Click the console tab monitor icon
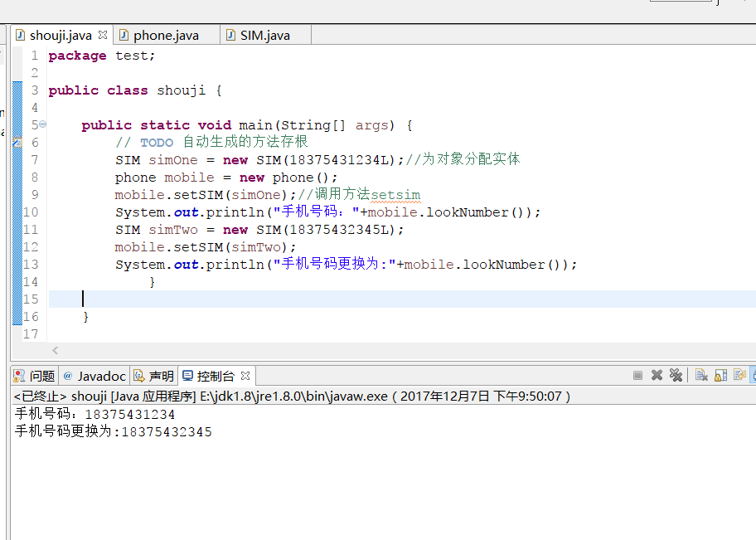The width and height of the screenshot is (756, 540). tap(187, 376)
